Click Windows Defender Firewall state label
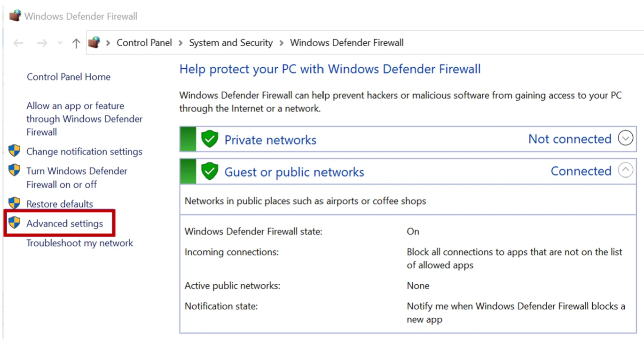This screenshot has width=644, height=353. pyautogui.click(x=253, y=232)
